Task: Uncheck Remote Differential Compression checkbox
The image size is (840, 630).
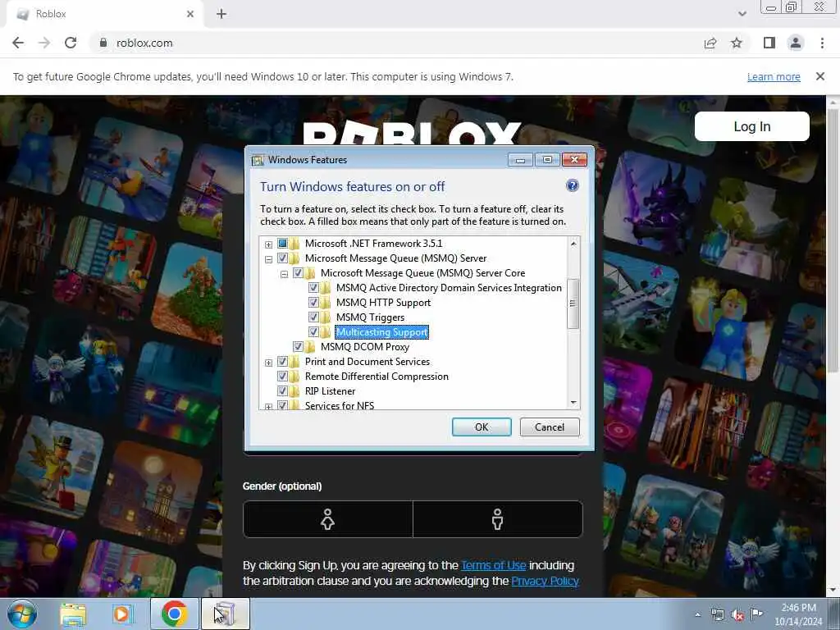Action: pos(282,377)
